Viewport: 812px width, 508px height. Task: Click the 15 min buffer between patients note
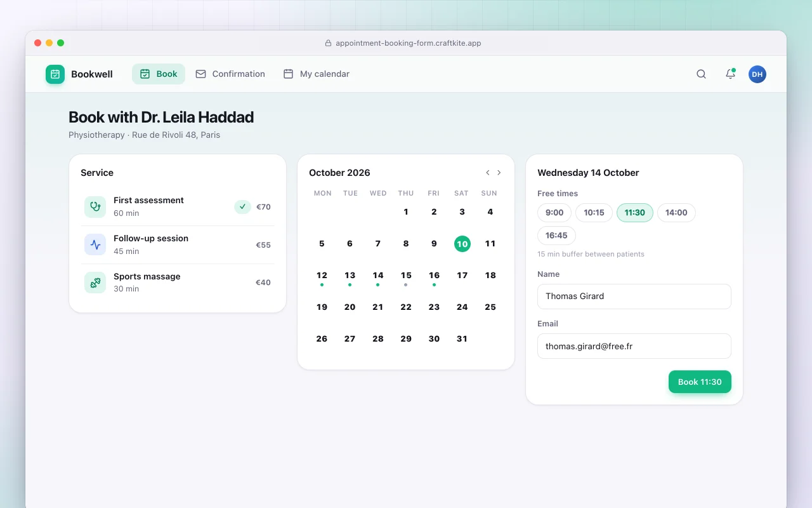coord(591,254)
